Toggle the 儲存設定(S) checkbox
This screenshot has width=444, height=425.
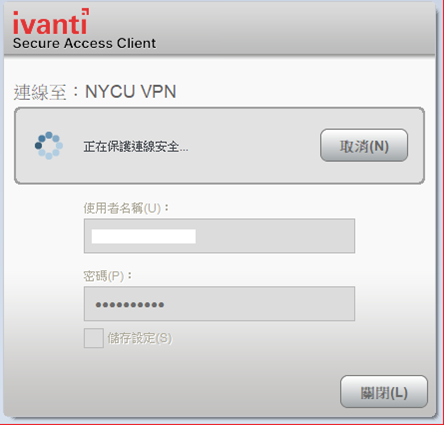pyautogui.click(x=94, y=338)
